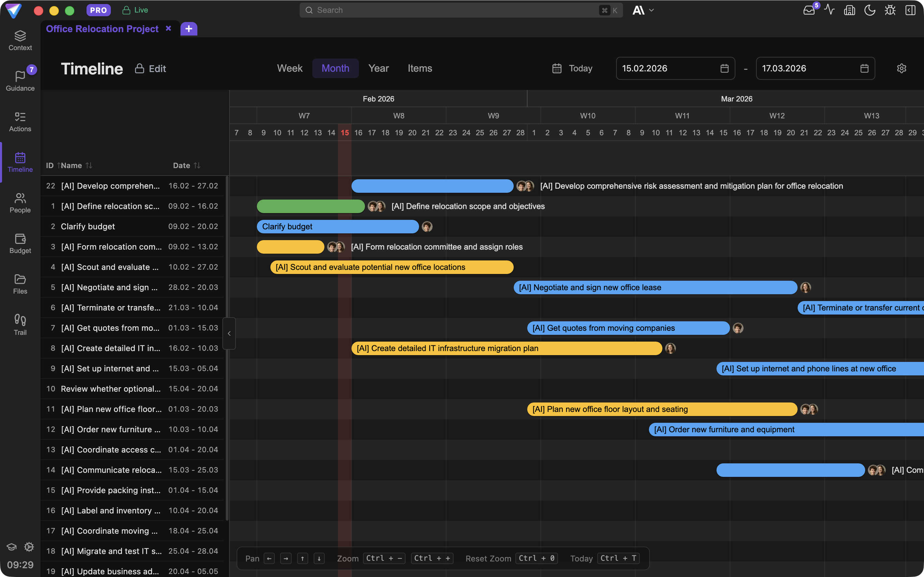Open Guidance with 7 notifications
The height and width of the screenshot is (577, 924).
[20, 80]
